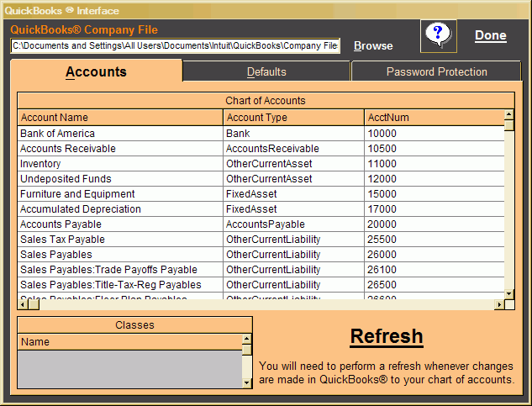Open the Password Protection tab
The width and height of the screenshot is (532, 406).
pyautogui.click(x=437, y=71)
